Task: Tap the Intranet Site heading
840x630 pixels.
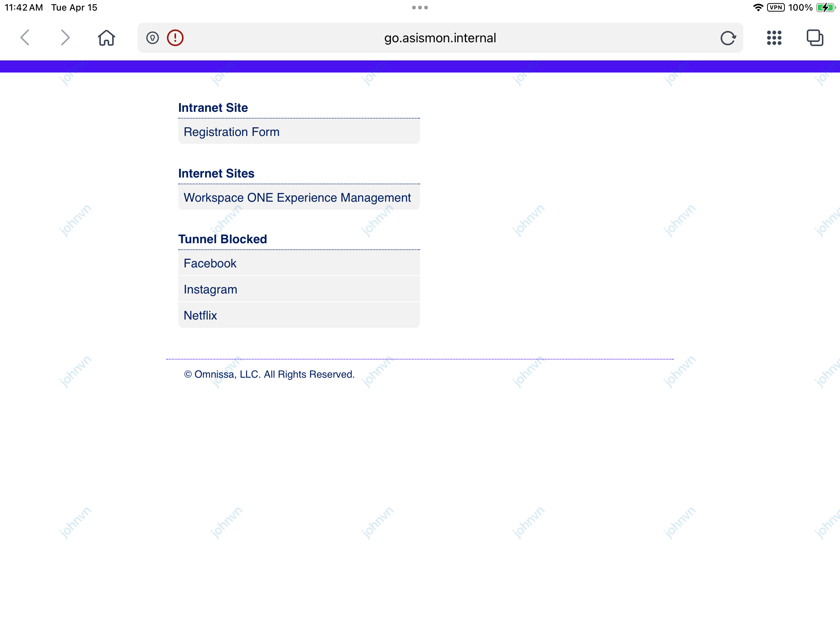Action: click(213, 108)
